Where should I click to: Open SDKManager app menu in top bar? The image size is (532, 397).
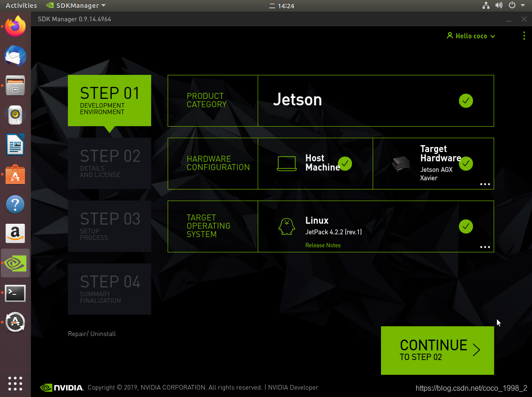tap(76, 6)
